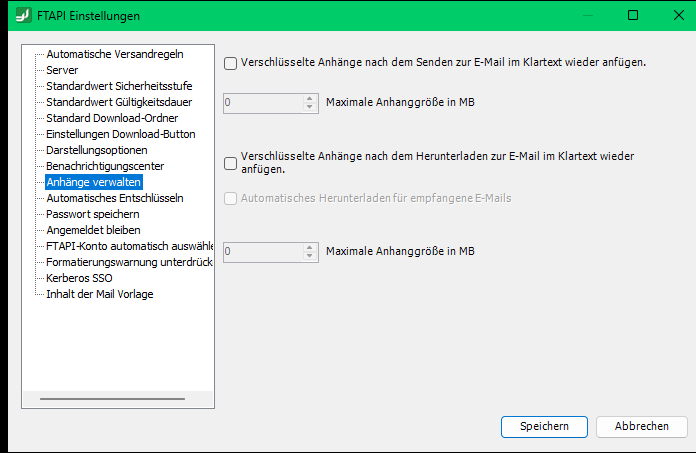Select Einstellungen Download-Button entry
This screenshot has height=453, width=696.
[121, 134]
